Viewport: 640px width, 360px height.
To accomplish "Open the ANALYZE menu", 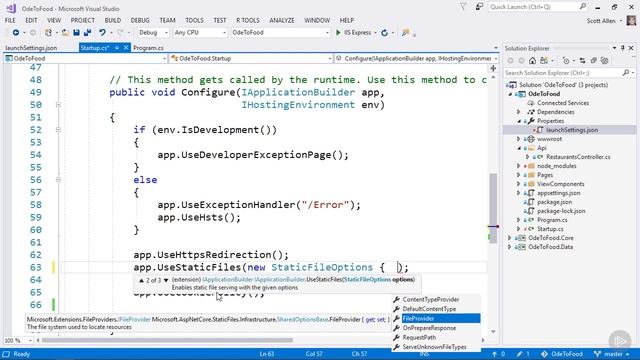I will (282, 20).
